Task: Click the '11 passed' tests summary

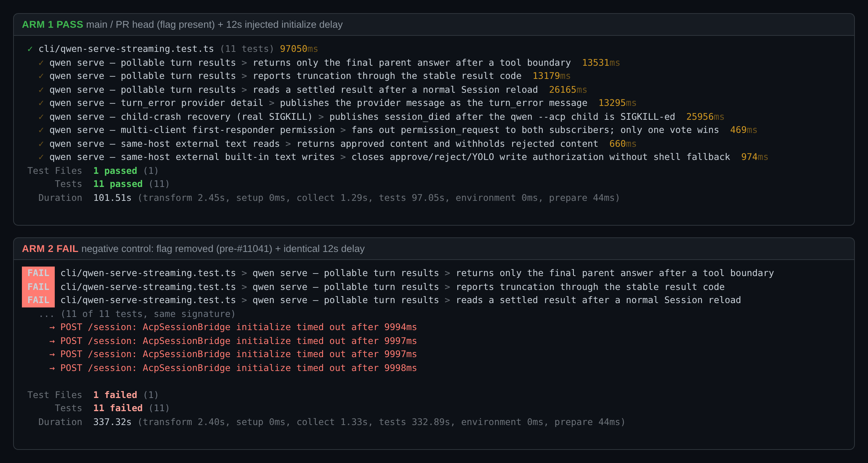Action: (118, 184)
